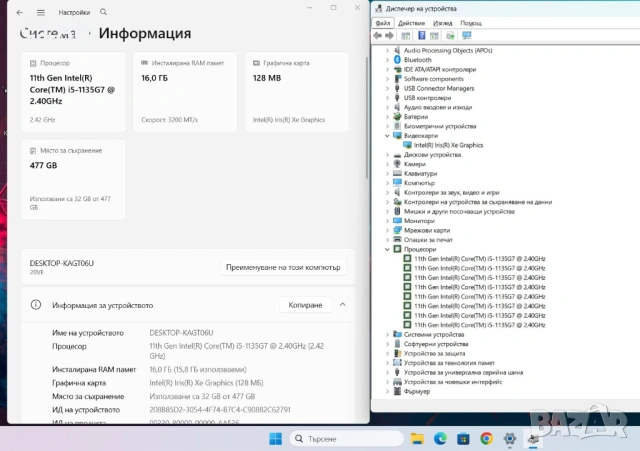Expand Мрежови карти node
The image size is (640, 451).
[387, 230]
